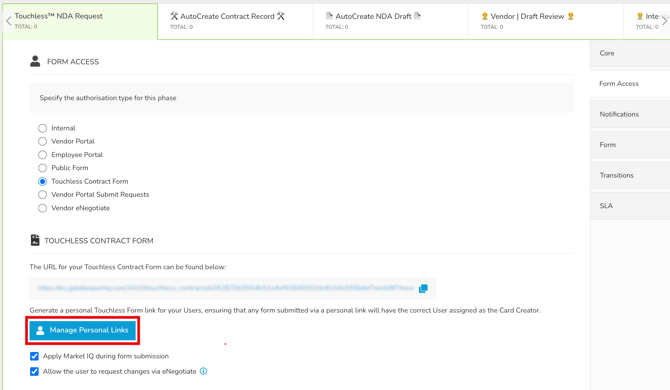
Task: Open the AutoCreate Contract Record phase tab
Action: click(235, 21)
